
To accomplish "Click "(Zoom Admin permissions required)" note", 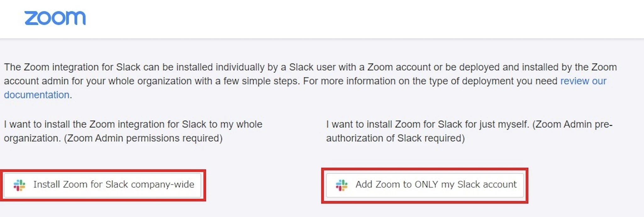I will [143, 138].
